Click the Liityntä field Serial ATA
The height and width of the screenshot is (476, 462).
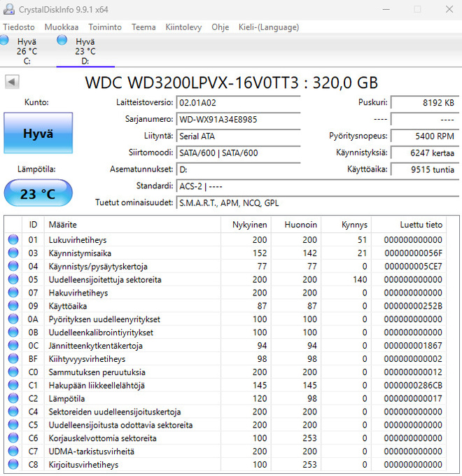(238, 136)
